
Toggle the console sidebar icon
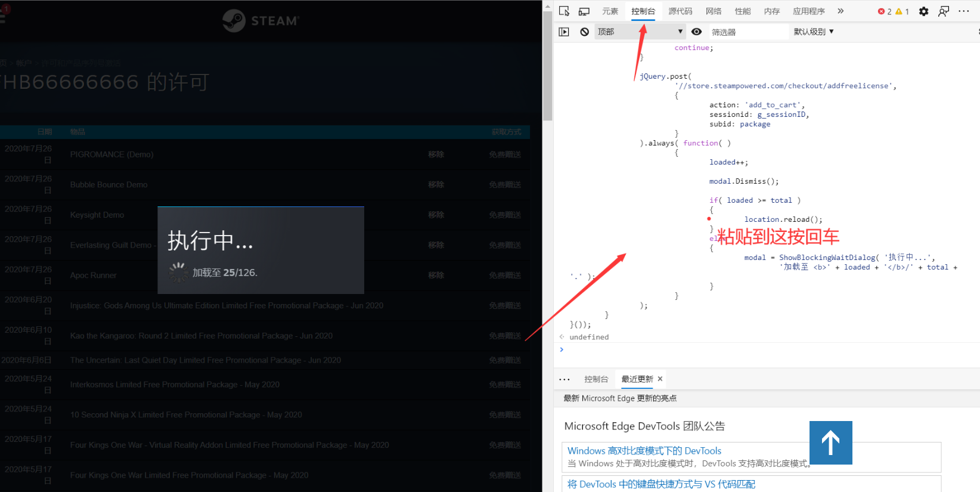[564, 32]
